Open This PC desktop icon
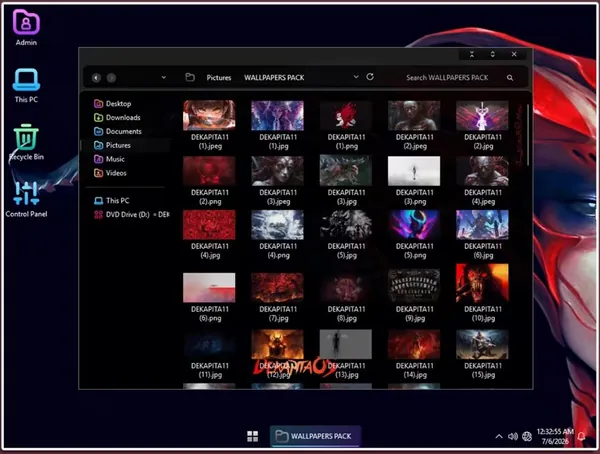The height and width of the screenshot is (454, 600). click(26, 85)
